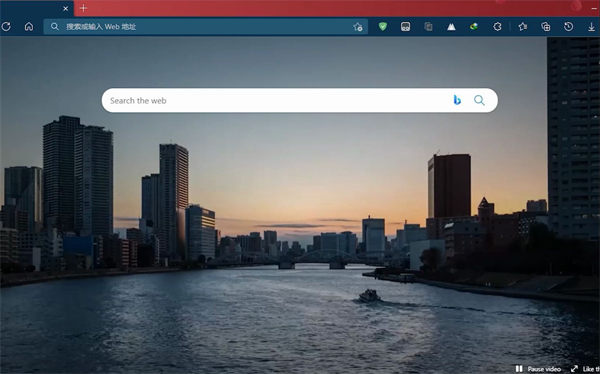Viewport: 600px width, 374px height.
Task: Open the Downloads arrow icon
Action: (592, 27)
